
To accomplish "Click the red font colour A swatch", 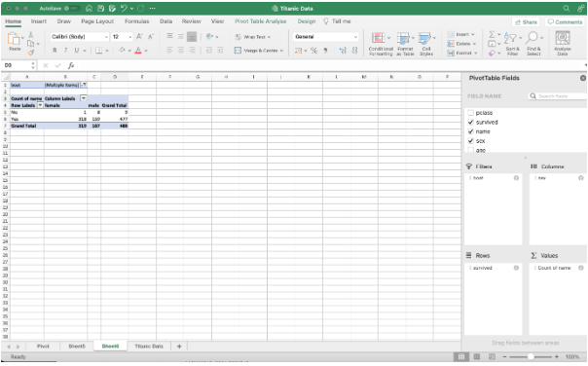I will click(138, 51).
